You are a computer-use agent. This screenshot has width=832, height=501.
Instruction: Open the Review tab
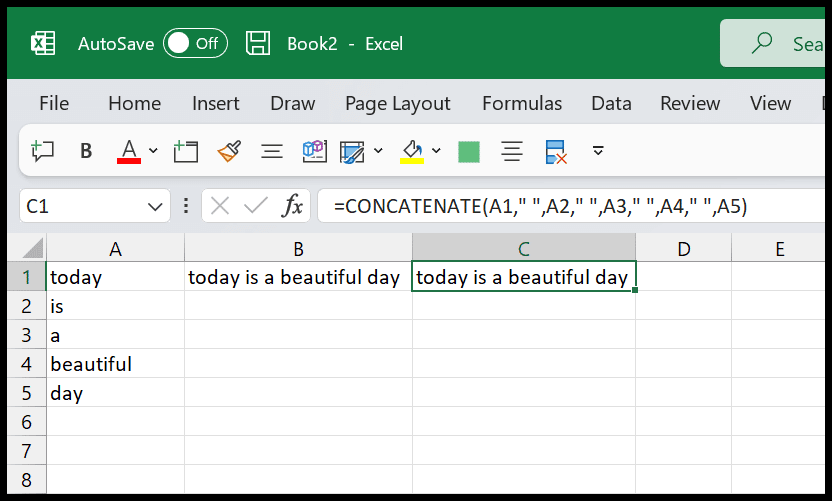690,103
